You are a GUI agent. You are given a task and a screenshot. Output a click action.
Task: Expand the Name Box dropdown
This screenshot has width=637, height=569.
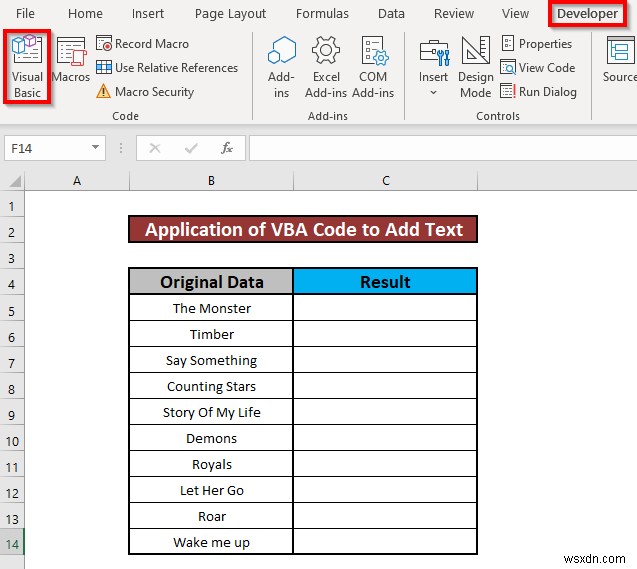point(95,147)
